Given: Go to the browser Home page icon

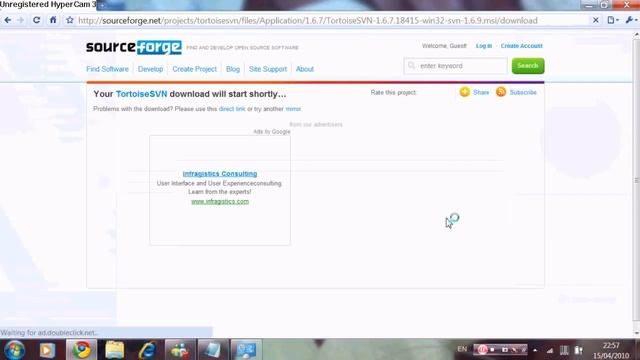Looking at the screenshot, I should tap(53, 20).
